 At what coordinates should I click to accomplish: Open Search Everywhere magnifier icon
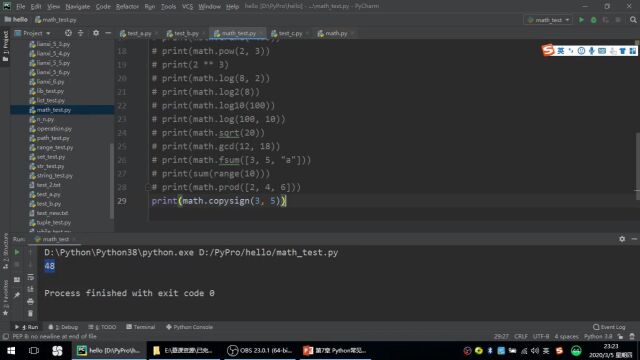pyautogui.click(x=633, y=20)
